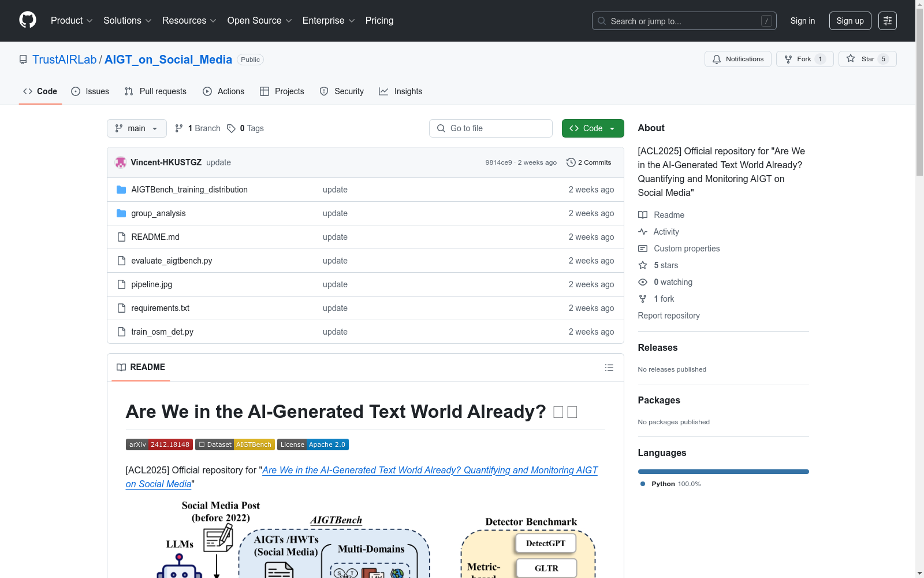Open the AIGT_on_Social_Media repository name link
Viewport: 924px width, 578px height.
168,60
